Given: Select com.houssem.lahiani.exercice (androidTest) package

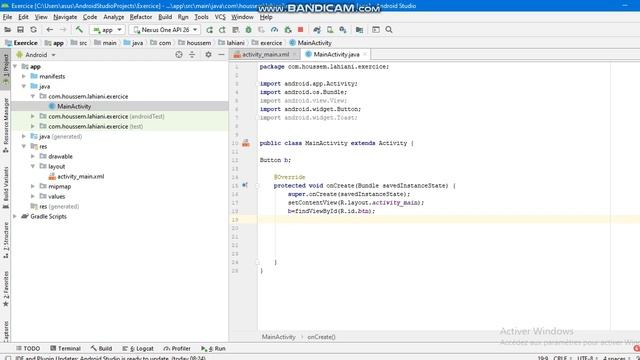Looking at the screenshot, I should coord(106,116).
